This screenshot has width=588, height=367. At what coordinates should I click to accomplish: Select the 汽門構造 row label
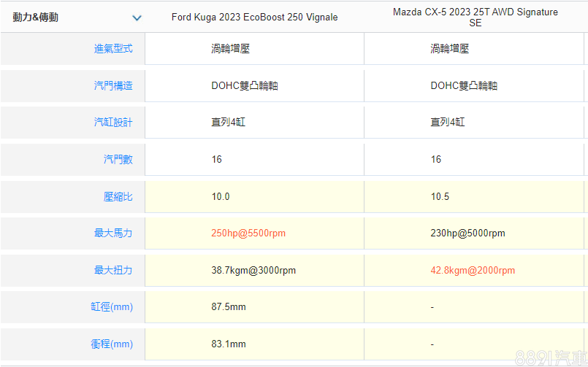click(x=113, y=85)
